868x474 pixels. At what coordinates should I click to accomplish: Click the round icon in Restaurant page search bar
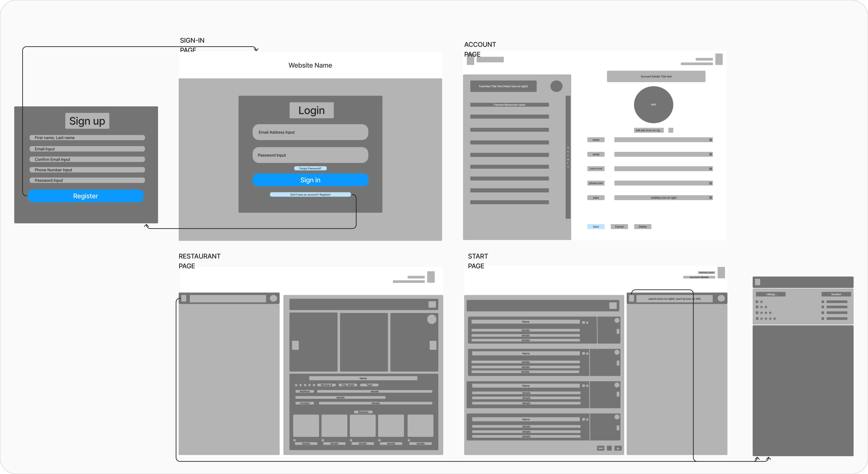[x=274, y=298]
